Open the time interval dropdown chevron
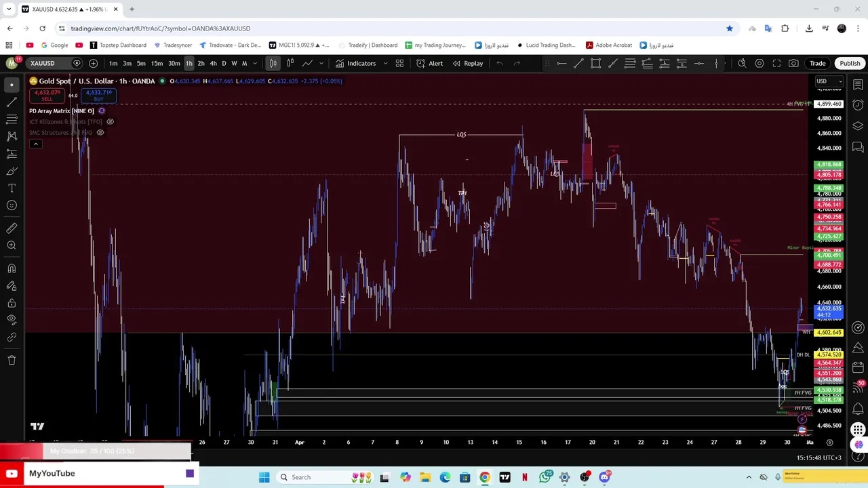The width and height of the screenshot is (868, 488). (x=255, y=63)
